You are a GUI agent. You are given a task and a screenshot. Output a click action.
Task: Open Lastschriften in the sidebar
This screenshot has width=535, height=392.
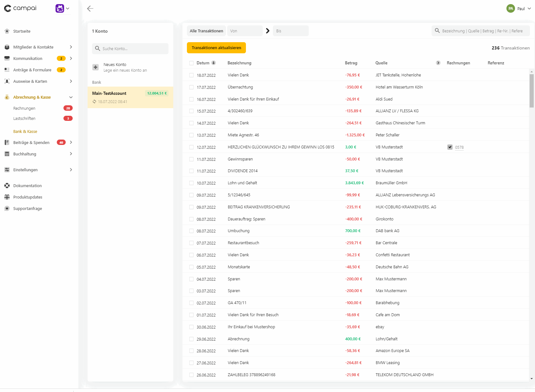24,118
